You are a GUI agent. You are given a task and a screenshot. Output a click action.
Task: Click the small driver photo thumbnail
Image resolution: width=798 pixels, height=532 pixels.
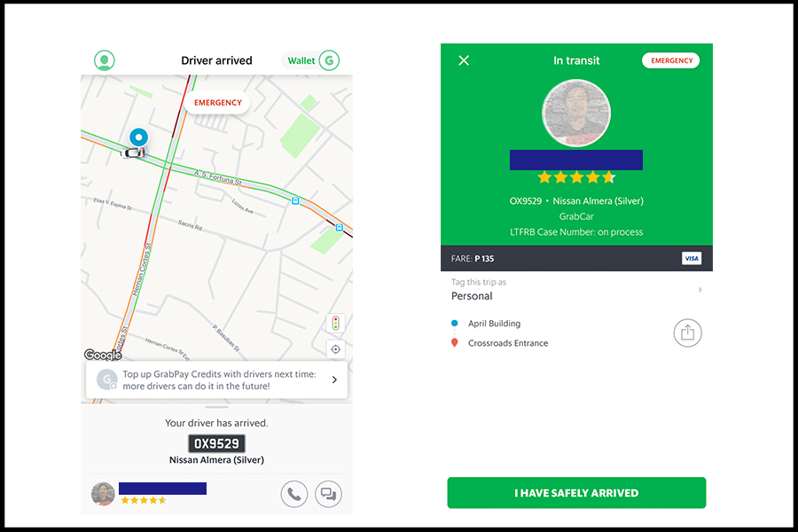103,494
